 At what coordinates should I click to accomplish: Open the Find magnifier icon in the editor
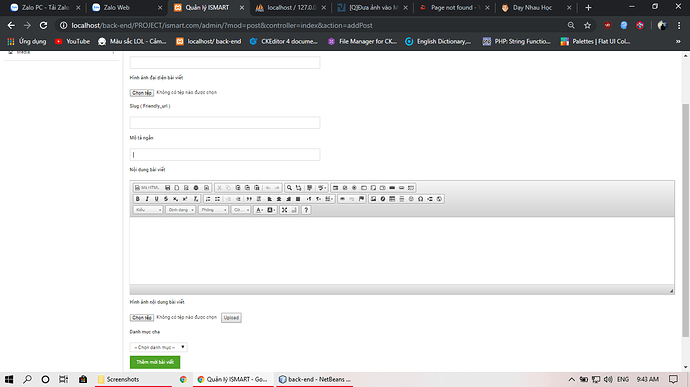click(289, 188)
